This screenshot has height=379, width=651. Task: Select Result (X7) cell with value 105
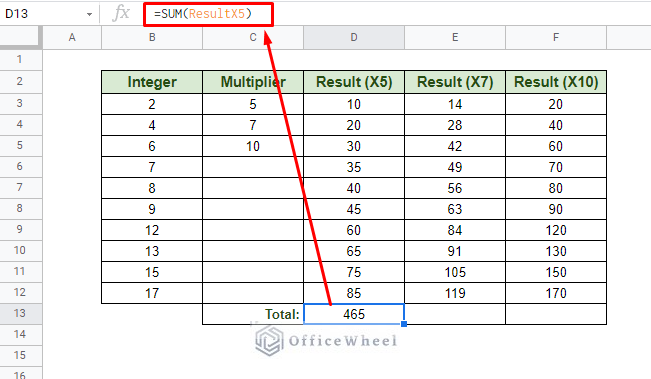[455, 272]
